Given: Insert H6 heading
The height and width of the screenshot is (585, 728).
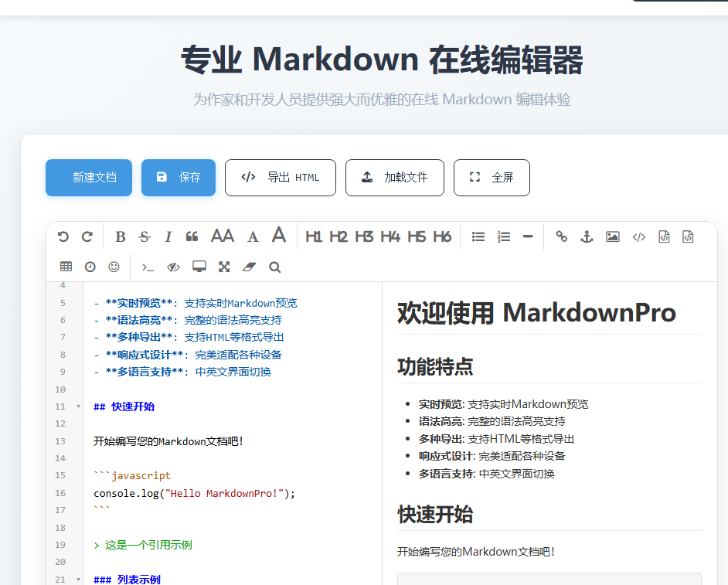Looking at the screenshot, I should (x=442, y=236).
